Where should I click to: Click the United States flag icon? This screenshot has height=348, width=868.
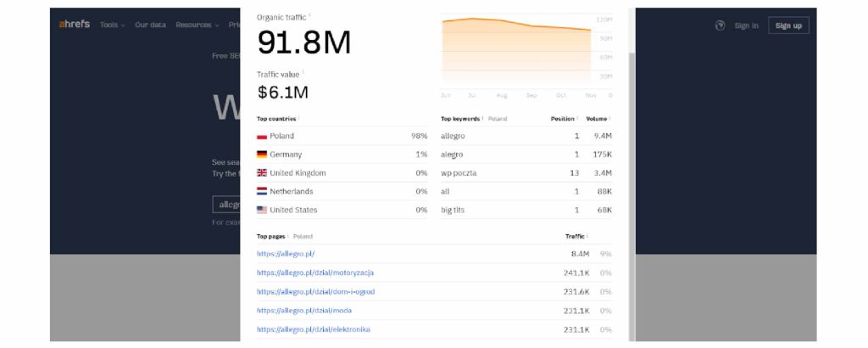tap(262, 210)
